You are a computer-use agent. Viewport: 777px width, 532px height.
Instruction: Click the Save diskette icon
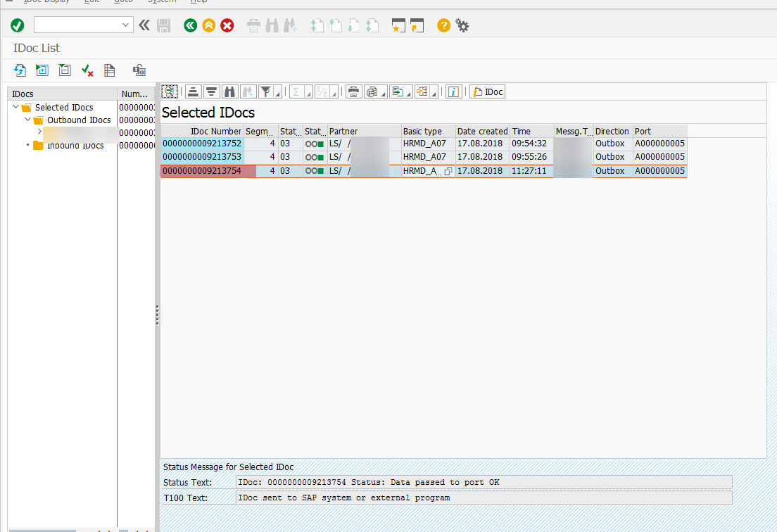click(163, 25)
